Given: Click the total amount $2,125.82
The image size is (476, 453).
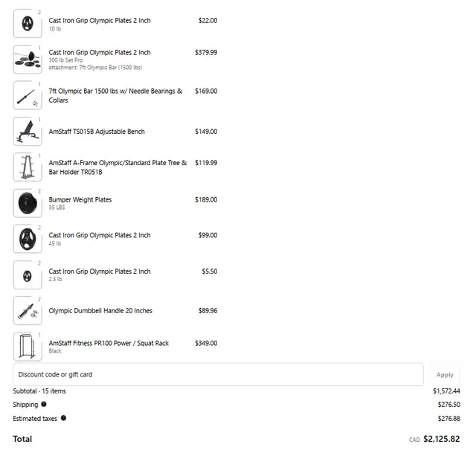Looking at the screenshot, I should 441,439.
